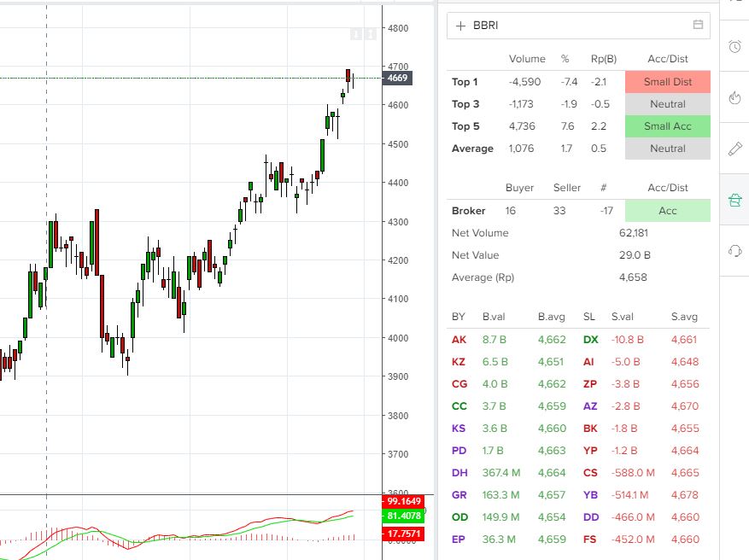Viewport: 749px width, 560px height.
Task: Select buyer broker OD
Action: [x=460, y=517]
